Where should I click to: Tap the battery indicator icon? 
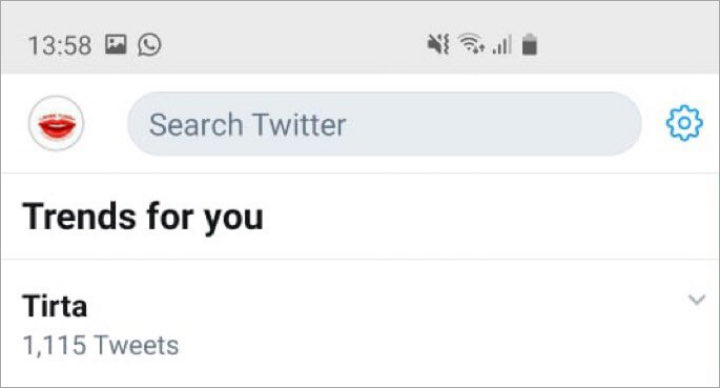(x=529, y=45)
